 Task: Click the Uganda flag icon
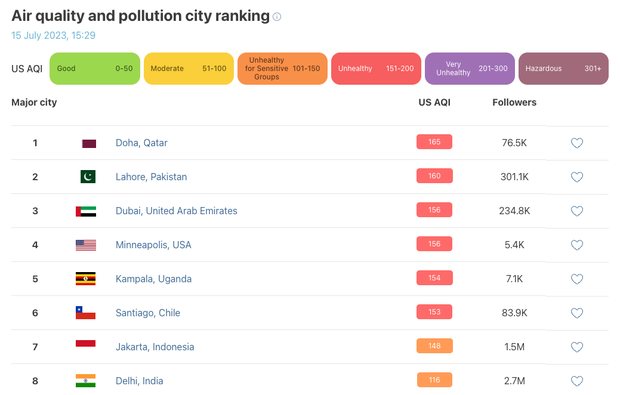pos(86,279)
